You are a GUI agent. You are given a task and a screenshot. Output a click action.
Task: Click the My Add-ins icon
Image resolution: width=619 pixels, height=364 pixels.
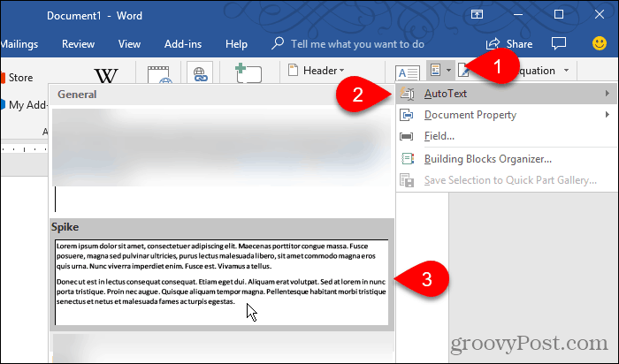pos(3,105)
